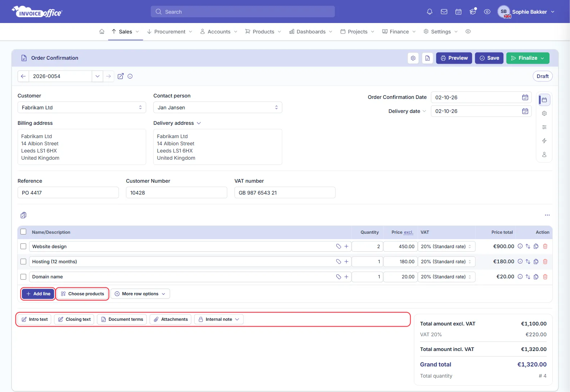Check the Hosting (12 months) row checkbox
Screen dimensions: 570x392
tap(23, 261)
